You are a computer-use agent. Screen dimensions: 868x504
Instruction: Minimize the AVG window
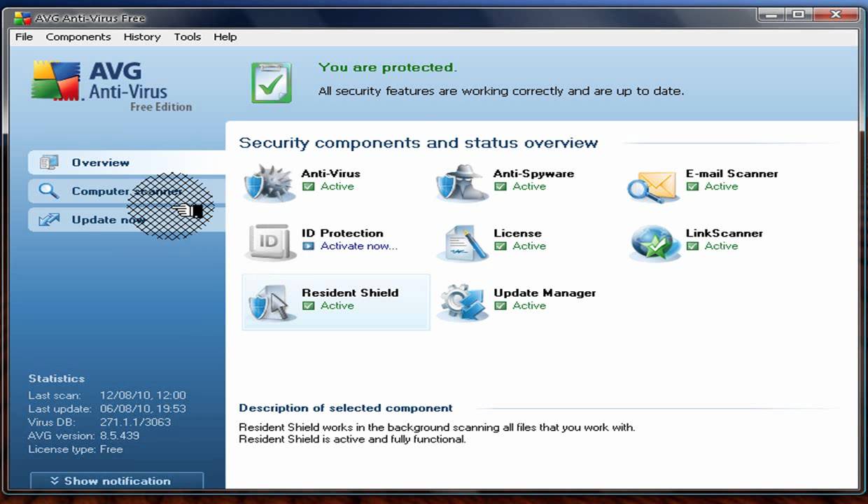pos(772,15)
